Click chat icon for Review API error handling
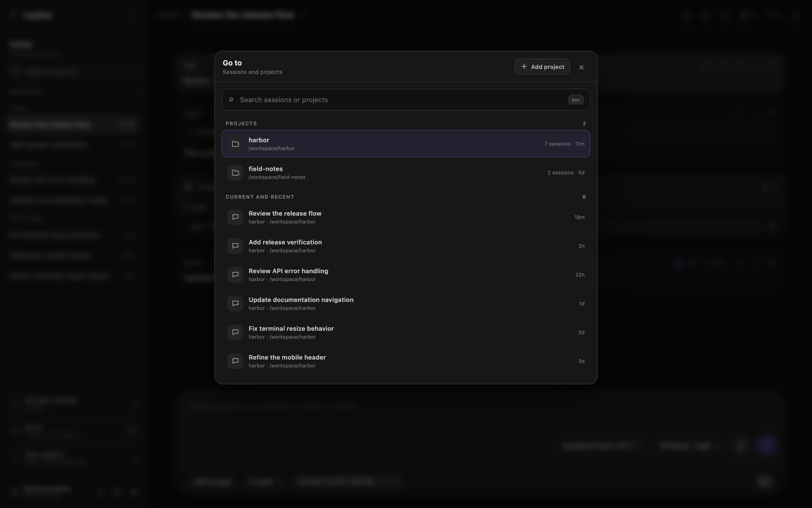812x508 pixels. (x=235, y=275)
